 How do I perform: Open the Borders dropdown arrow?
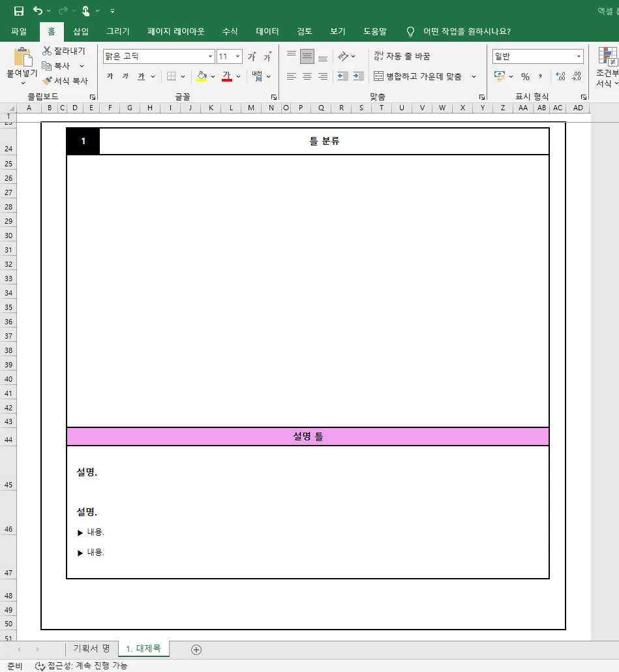tap(183, 77)
